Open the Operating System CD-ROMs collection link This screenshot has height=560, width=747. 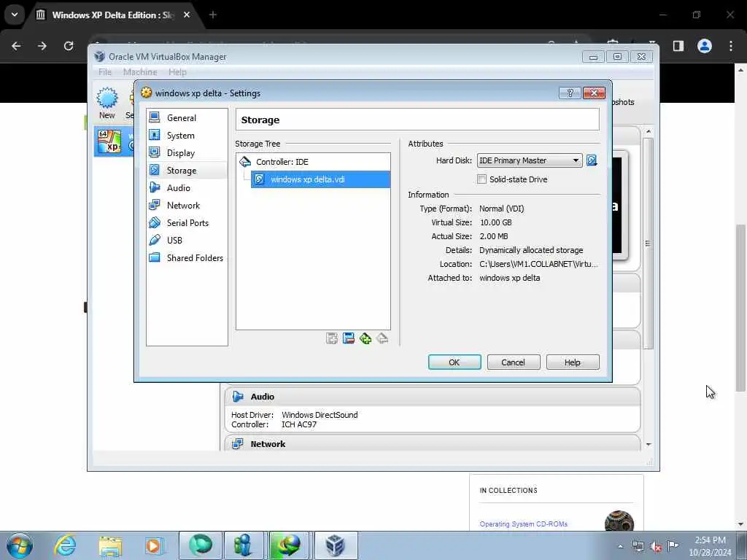pyautogui.click(x=524, y=524)
